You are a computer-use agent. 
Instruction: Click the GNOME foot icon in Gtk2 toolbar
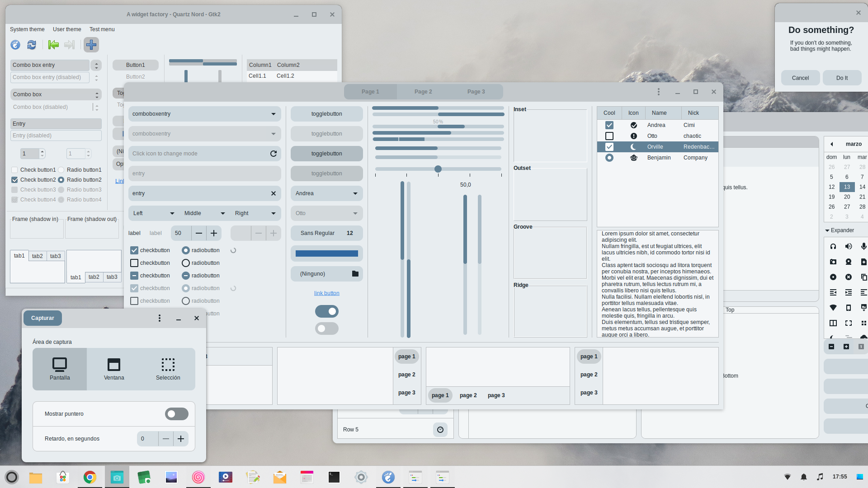15,45
